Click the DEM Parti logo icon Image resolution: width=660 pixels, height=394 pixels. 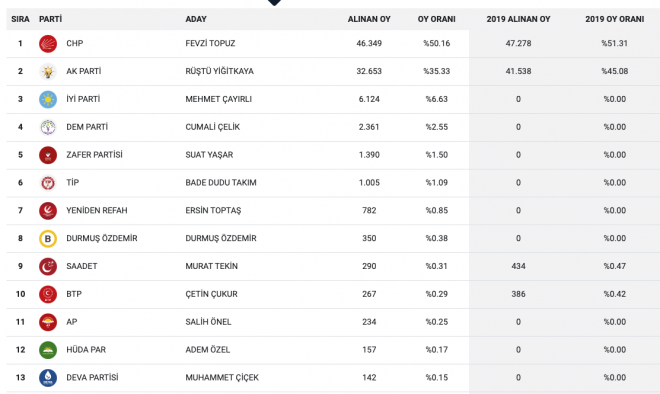[x=48, y=127]
